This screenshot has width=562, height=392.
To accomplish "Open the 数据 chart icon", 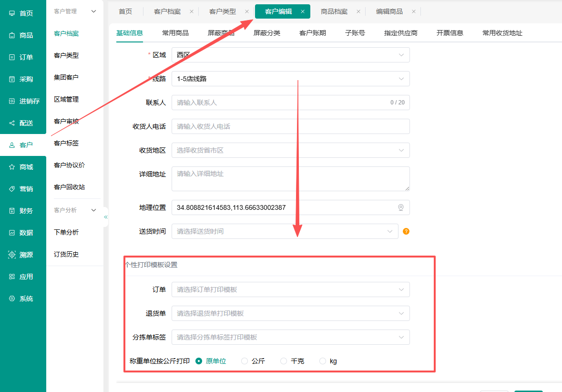I will point(12,233).
